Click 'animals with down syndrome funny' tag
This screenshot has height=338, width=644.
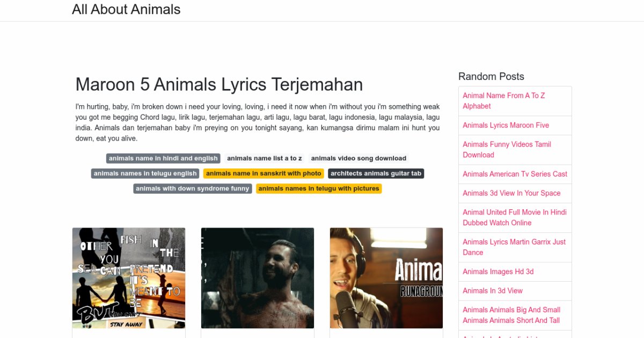pos(192,188)
